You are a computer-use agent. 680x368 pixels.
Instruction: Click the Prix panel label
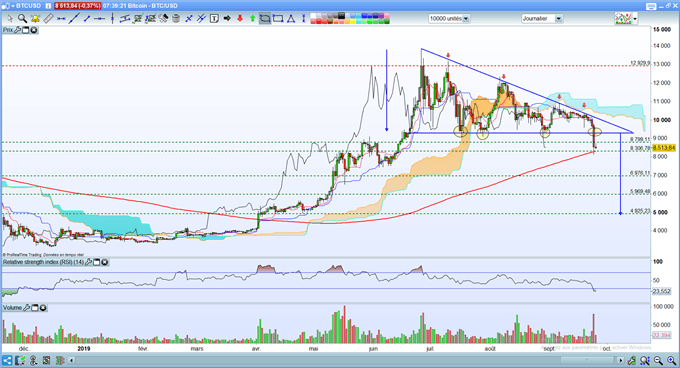(8, 30)
